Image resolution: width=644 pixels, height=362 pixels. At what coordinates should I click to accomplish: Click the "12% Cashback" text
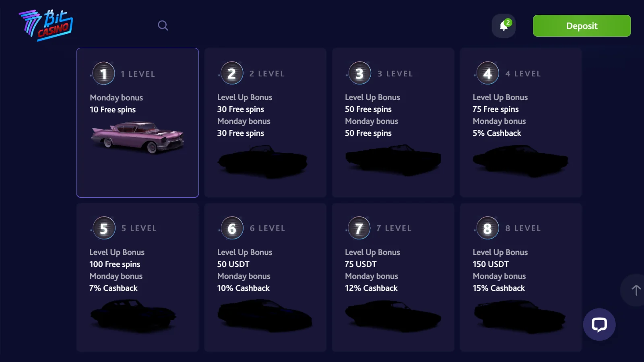pos(371,288)
